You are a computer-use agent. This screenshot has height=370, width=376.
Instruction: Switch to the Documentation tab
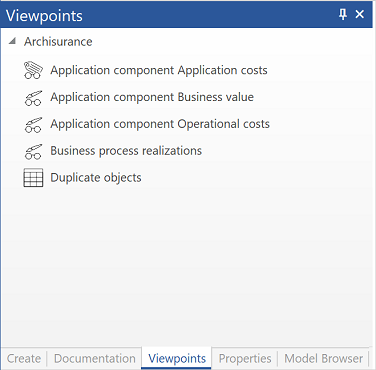[95, 359]
